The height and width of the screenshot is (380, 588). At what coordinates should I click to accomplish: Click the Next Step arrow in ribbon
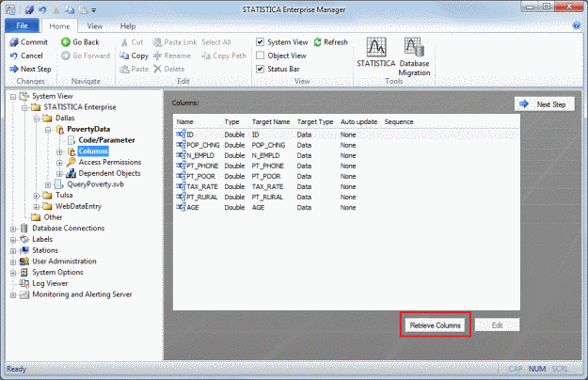coord(14,69)
